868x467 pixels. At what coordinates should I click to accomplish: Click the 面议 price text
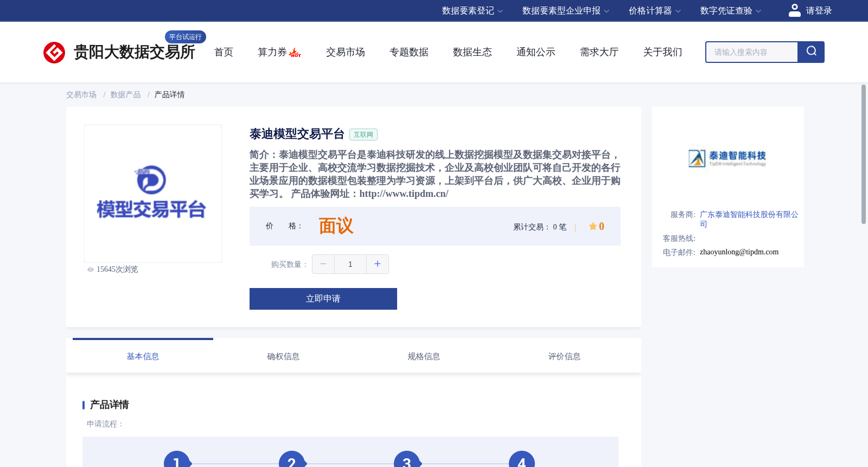[x=336, y=226]
